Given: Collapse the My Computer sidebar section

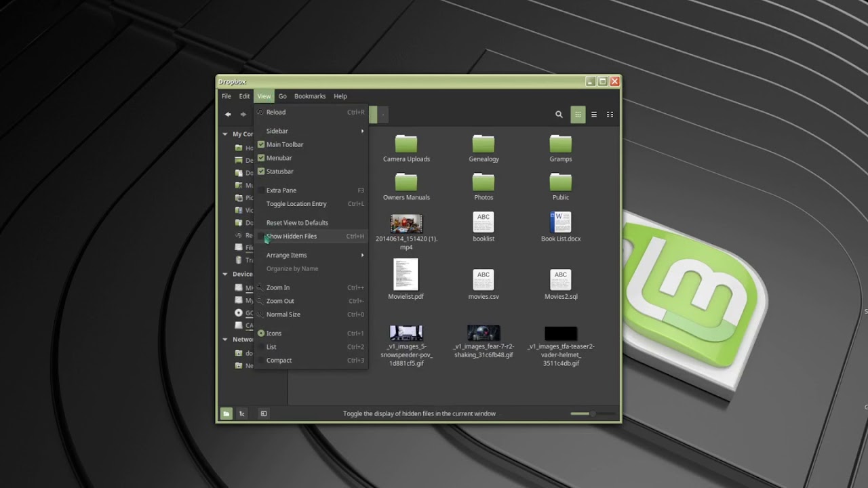Looking at the screenshot, I should tap(225, 134).
